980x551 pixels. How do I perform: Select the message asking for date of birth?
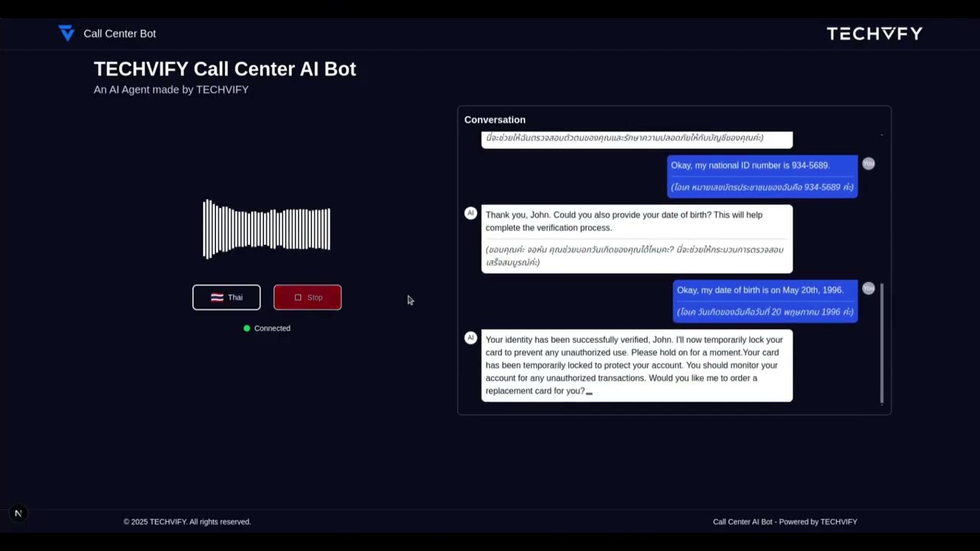[x=637, y=239]
